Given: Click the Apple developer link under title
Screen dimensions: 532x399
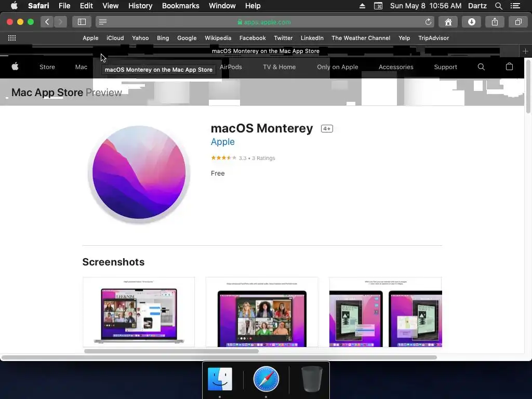Looking at the screenshot, I should pyautogui.click(x=222, y=142).
